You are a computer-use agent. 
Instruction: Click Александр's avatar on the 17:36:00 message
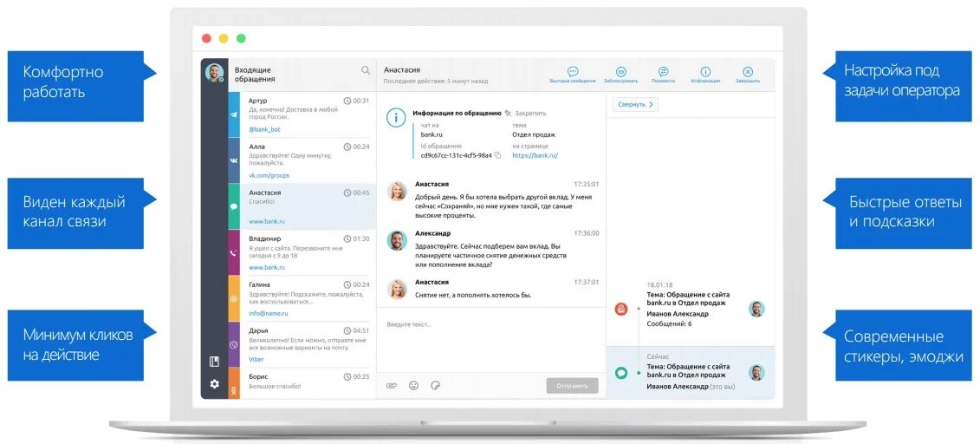397,240
